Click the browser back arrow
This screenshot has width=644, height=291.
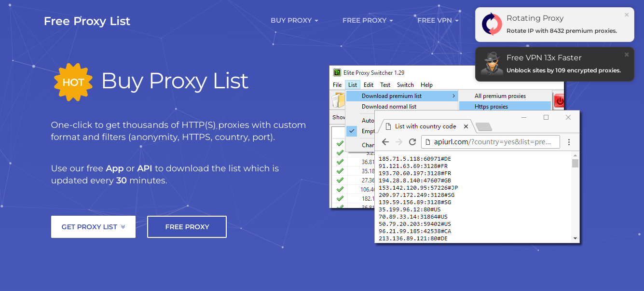coord(385,142)
